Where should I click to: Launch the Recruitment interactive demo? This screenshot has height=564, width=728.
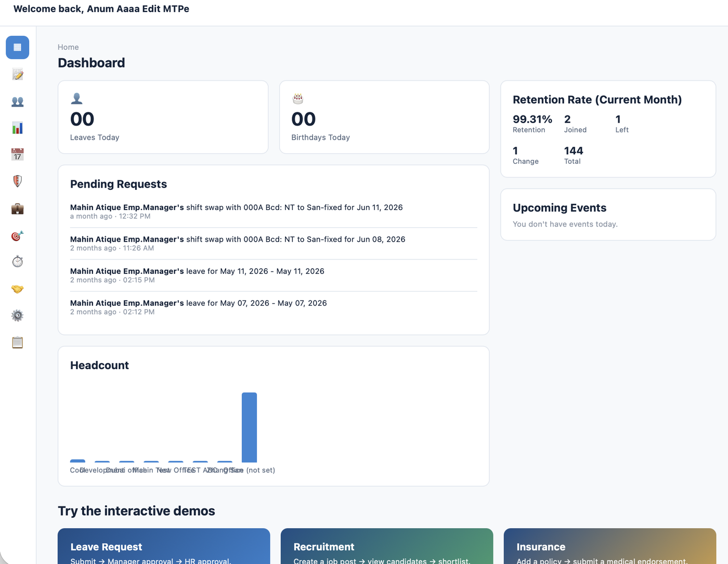pos(387,546)
